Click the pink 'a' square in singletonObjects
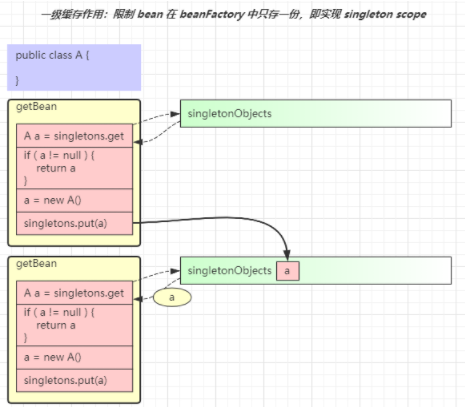Viewport: 465px width, 407px height. pos(288,271)
